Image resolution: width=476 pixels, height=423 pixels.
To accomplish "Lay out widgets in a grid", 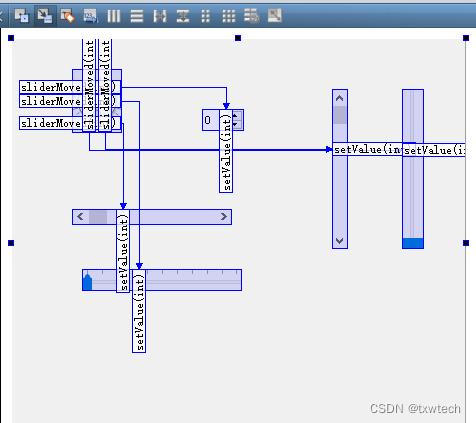I will click(x=229, y=16).
